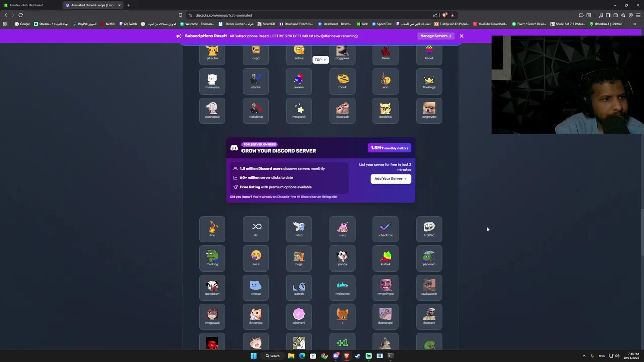
Task: Open the :peperain: emoji
Action: pos(429,258)
